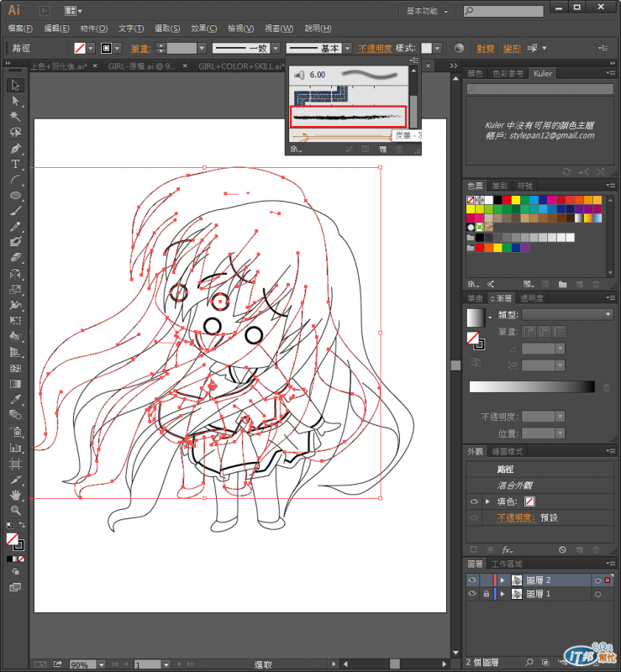Select the red swatch in Swatches
This screenshot has width=621, height=672.
click(507, 200)
